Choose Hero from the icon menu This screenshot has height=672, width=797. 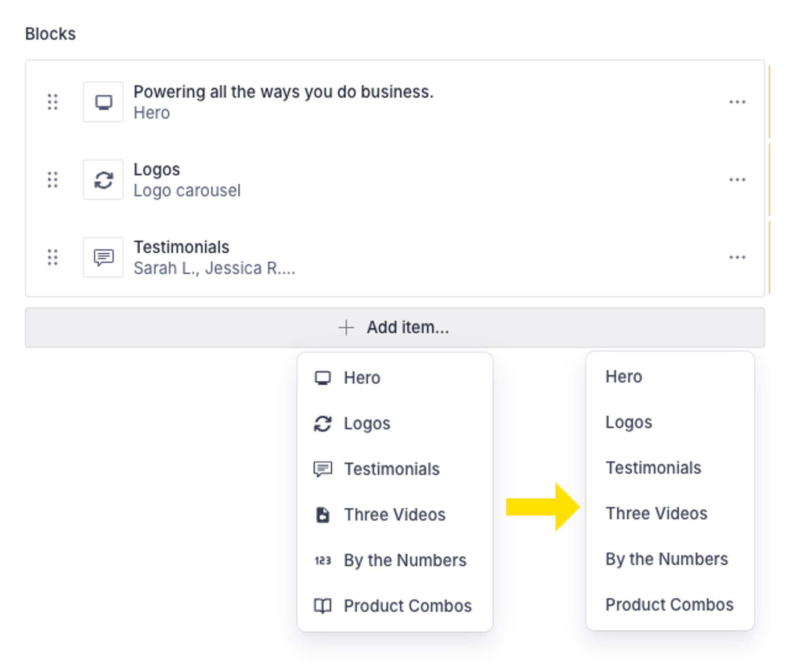point(362,378)
